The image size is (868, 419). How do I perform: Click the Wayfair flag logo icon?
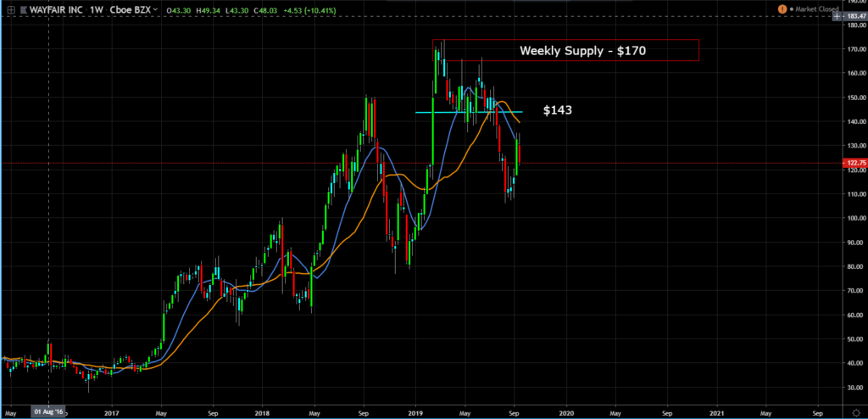pyautogui.click(x=25, y=9)
